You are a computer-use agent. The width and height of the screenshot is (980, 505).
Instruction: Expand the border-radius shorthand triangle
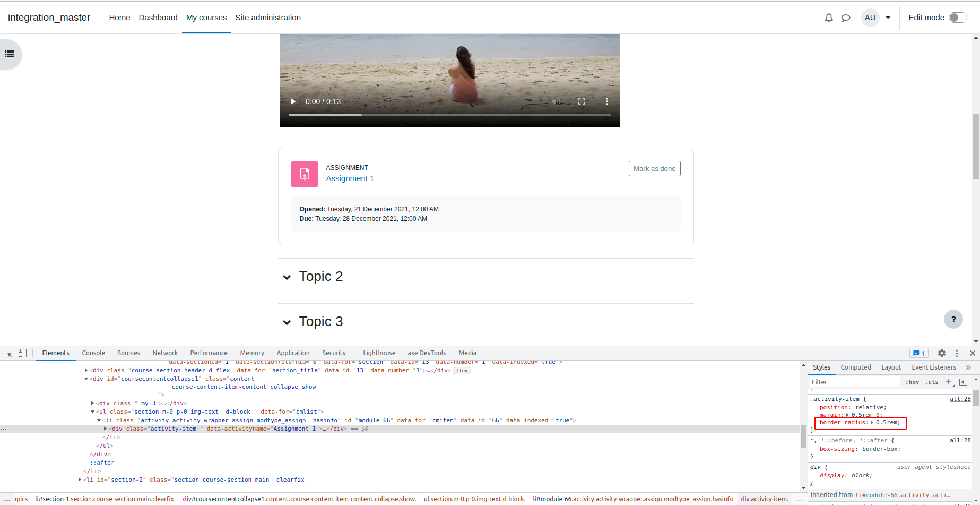(872, 423)
